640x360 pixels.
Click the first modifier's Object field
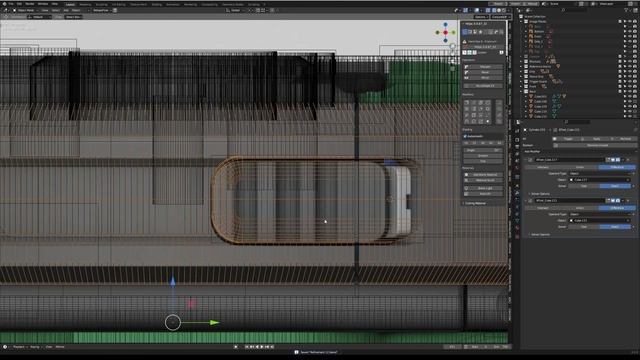coord(599,180)
